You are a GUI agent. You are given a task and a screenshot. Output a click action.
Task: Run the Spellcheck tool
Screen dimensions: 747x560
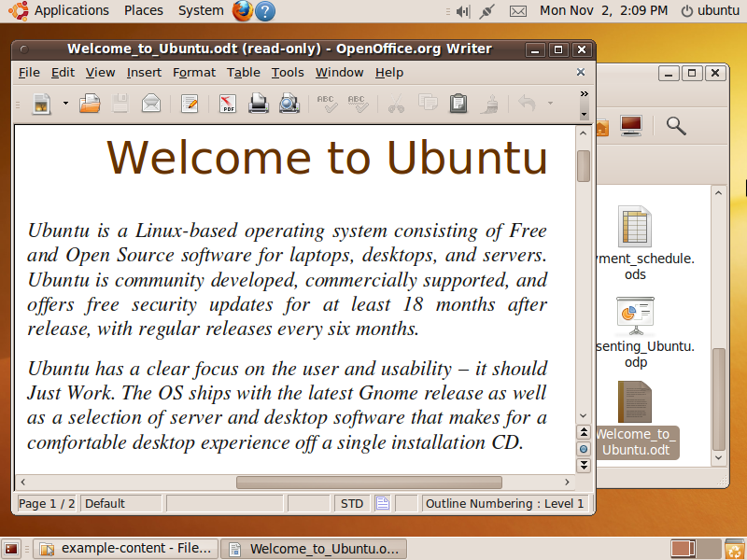click(x=328, y=104)
